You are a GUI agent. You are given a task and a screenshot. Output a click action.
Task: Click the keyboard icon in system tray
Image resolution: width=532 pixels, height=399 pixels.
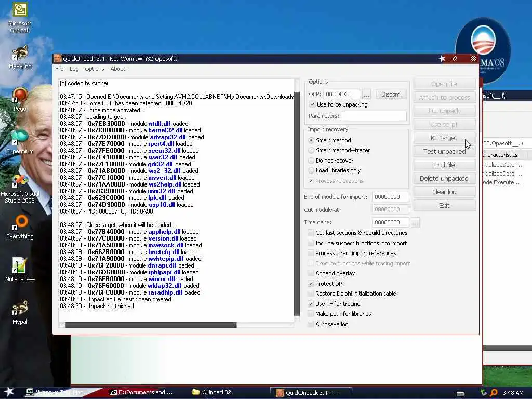[x=460, y=393]
